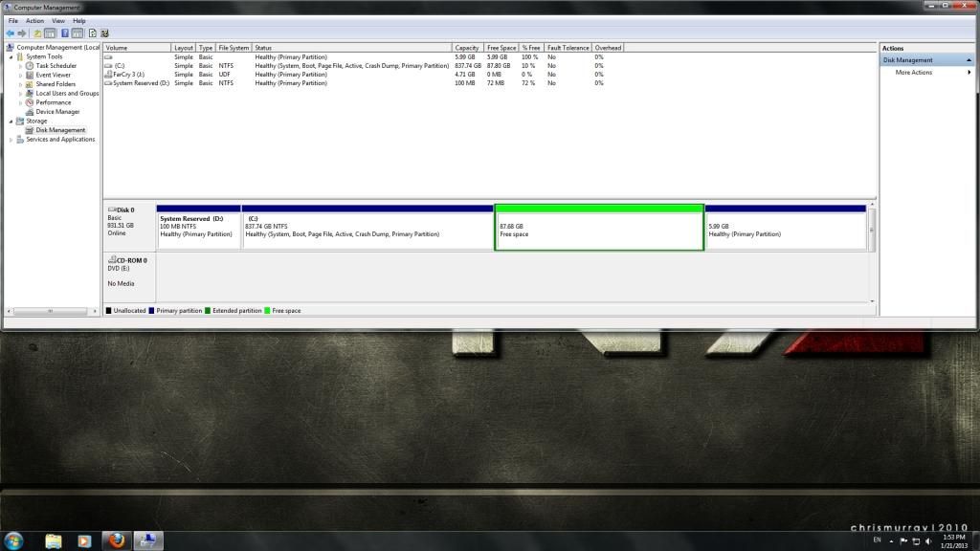Click the FarCry 3 (J:) disc icon
This screenshot has height=551, width=980.
108,74
